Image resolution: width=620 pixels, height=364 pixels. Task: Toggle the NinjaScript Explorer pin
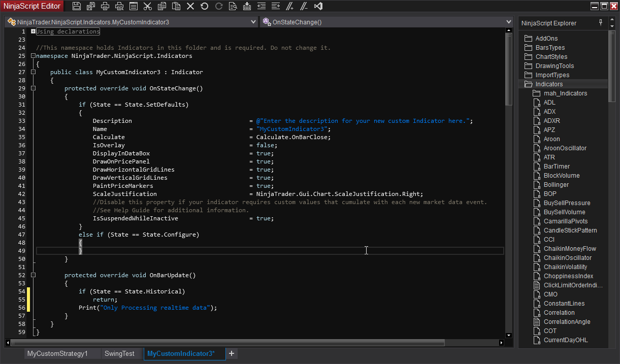pos(601,23)
